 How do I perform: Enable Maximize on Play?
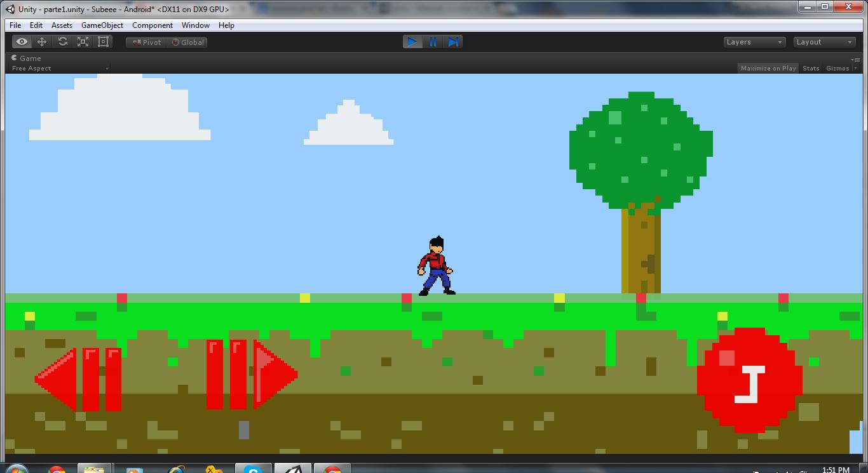[768, 68]
